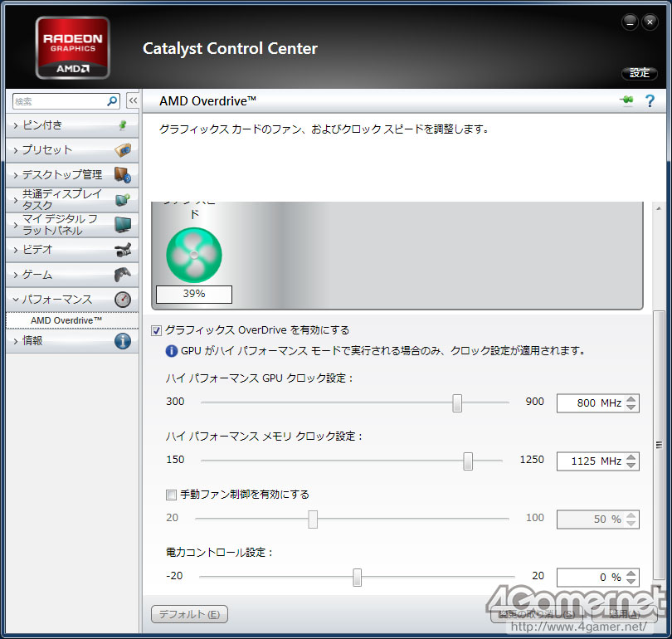Click the green fan speed icon
Screen dimensions: 672x639
pyautogui.click(x=194, y=255)
